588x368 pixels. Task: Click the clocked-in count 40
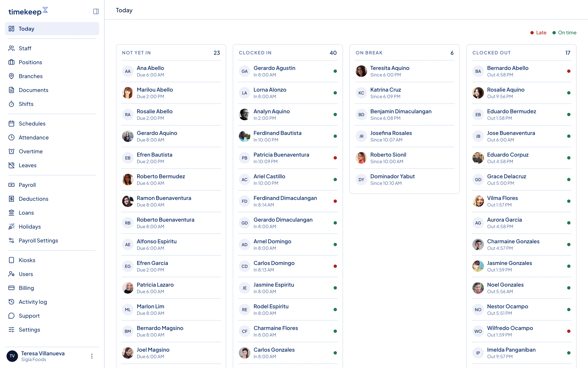click(333, 53)
